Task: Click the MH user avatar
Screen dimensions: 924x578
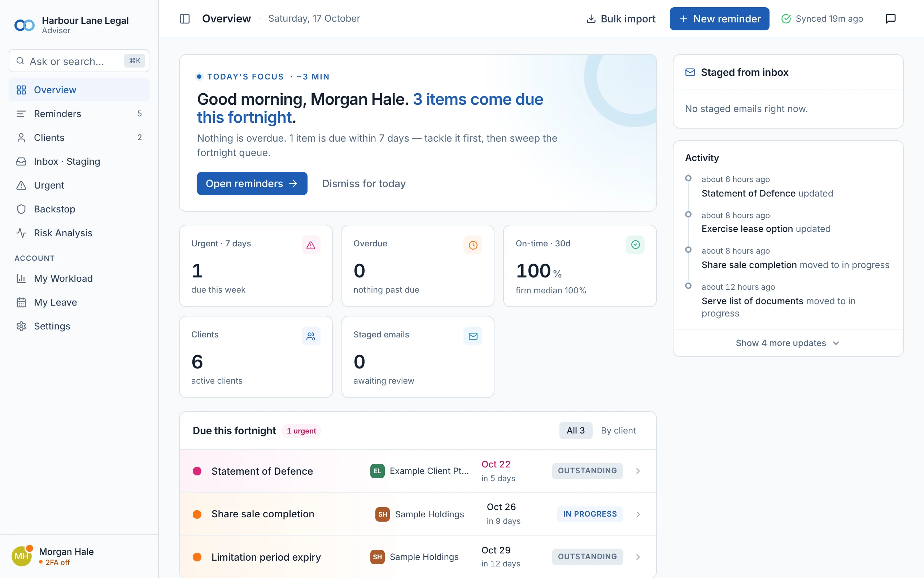Action: (22, 556)
